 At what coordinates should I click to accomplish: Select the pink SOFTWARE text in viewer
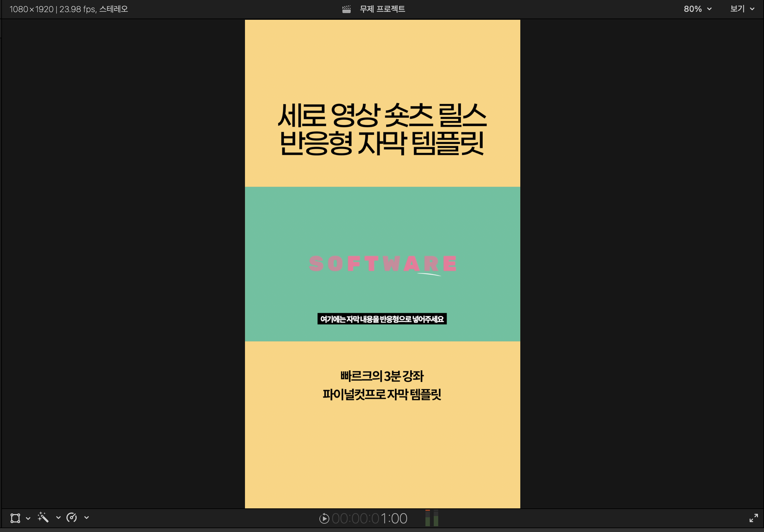pyautogui.click(x=383, y=263)
